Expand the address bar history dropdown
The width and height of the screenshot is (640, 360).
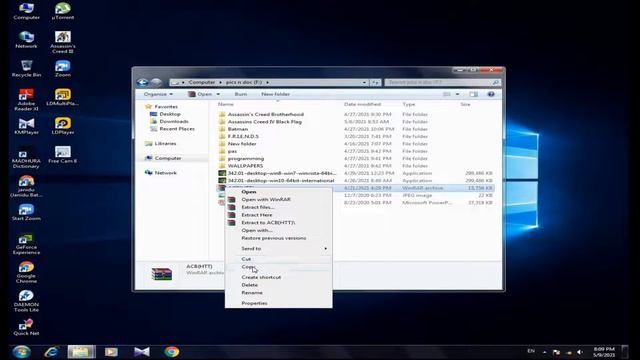coord(364,82)
